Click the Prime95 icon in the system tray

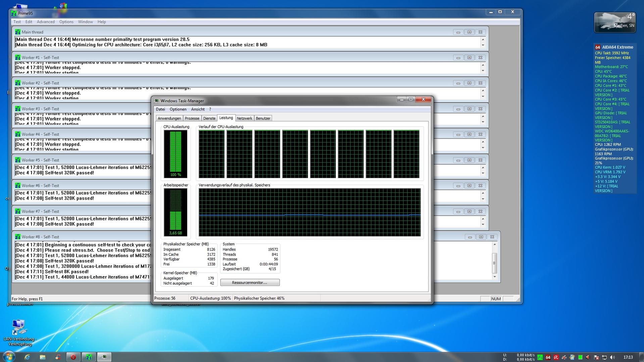coord(540,357)
